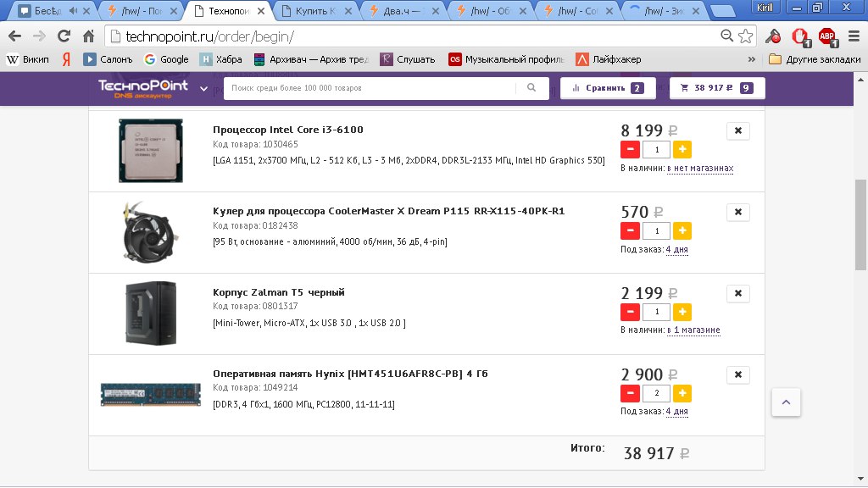Open the Другие закладки folder

click(x=815, y=59)
